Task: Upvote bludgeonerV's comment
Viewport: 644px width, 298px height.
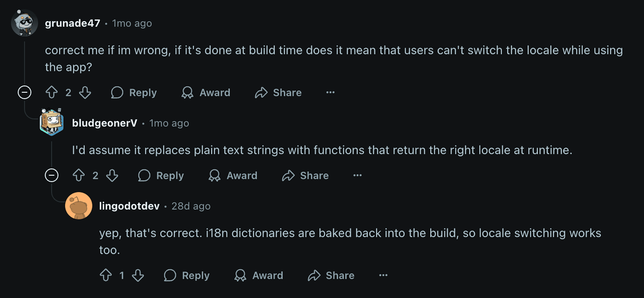Action: point(79,175)
